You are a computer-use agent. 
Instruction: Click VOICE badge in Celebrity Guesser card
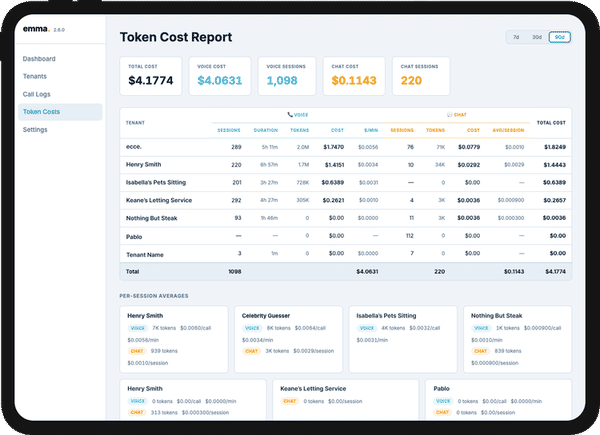[x=252, y=328]
